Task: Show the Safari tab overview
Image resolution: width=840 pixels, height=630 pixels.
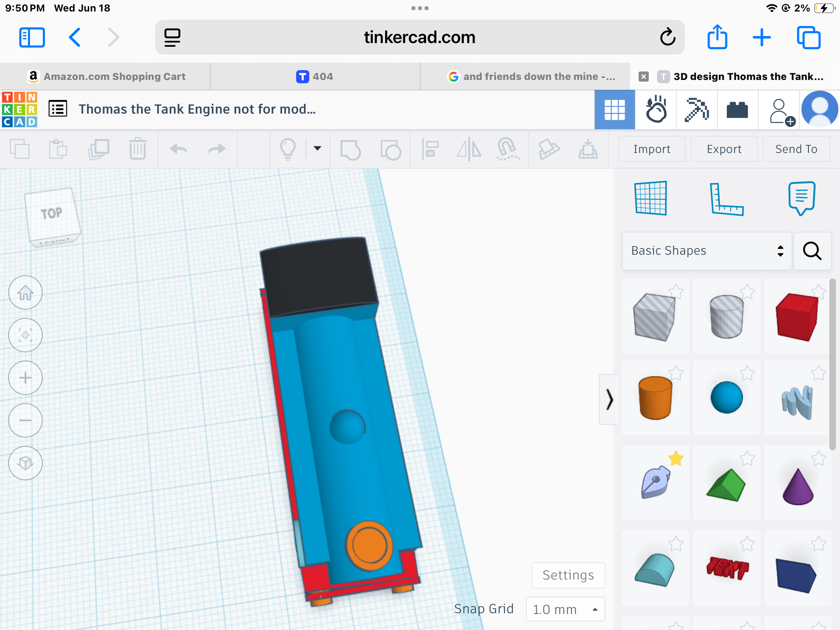Action: click(808, 37)
